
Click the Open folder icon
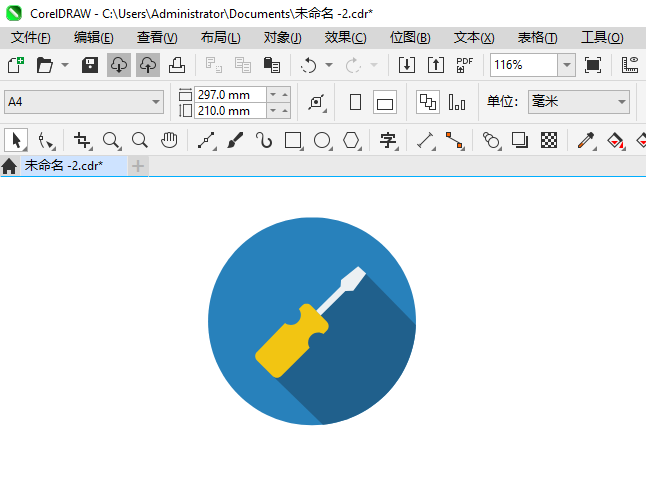[44, 65]
